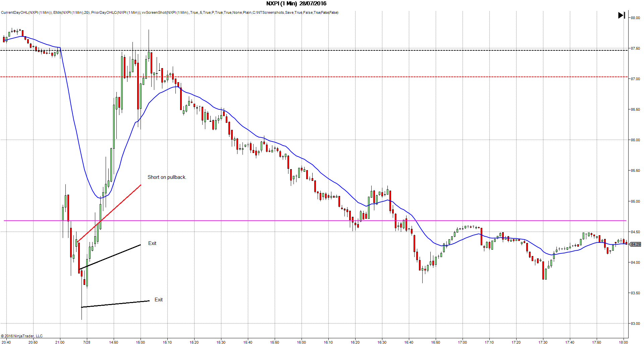Click the 17:10 time axis label
The width and height of the screenshot is (644, 347).
tap(489, 342)
